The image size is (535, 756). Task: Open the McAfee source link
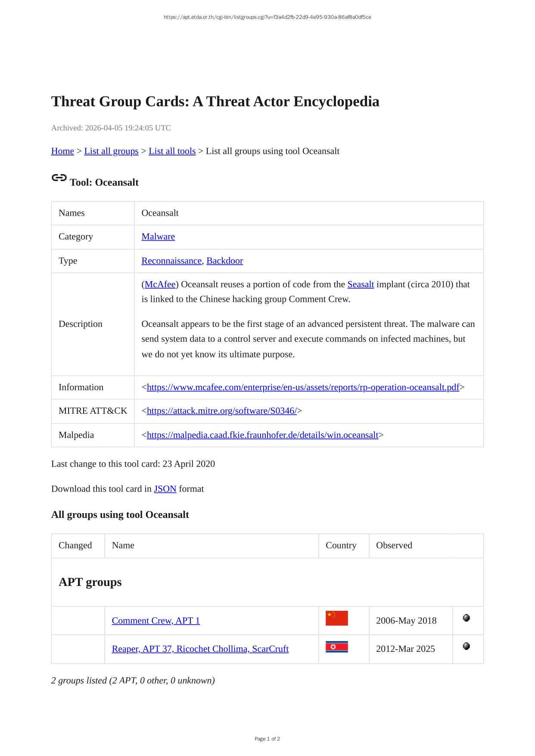tap(160, 285)
